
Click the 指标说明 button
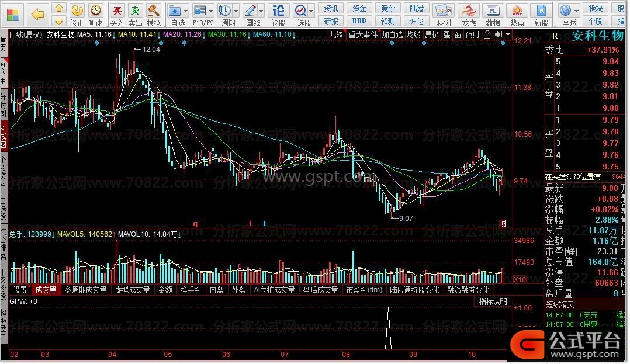[x=493, y=301]
